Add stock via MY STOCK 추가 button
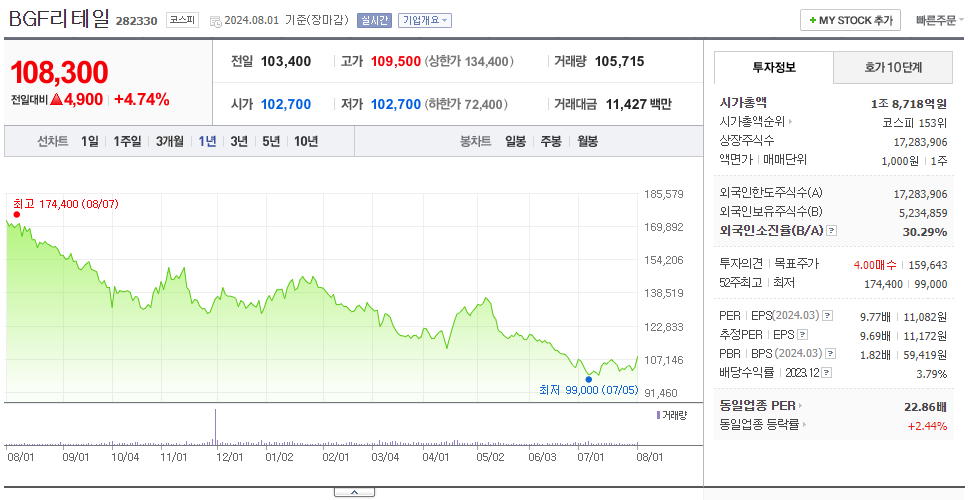This screenshot has height=500, width=968. (x=850, y=20)
